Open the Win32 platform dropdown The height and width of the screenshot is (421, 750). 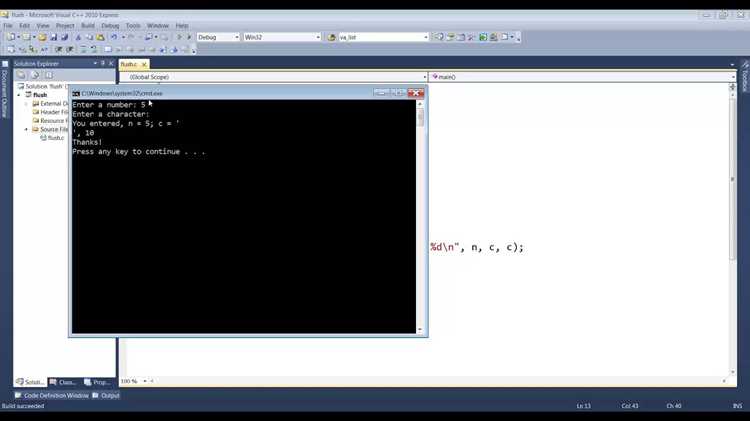318,37
